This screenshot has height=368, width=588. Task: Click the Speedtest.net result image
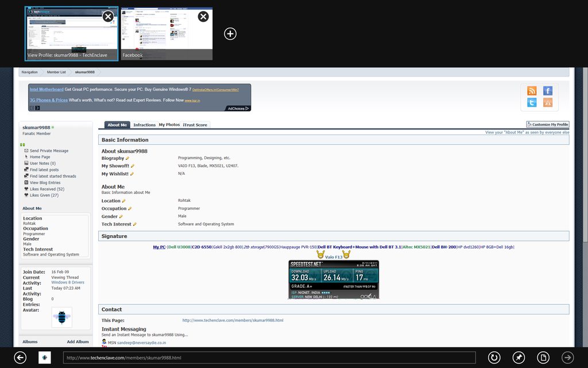334,280
